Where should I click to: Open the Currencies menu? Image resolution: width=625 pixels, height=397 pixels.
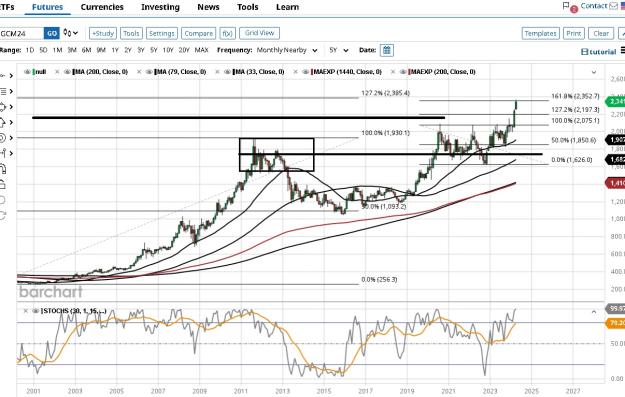click(102, 7)
